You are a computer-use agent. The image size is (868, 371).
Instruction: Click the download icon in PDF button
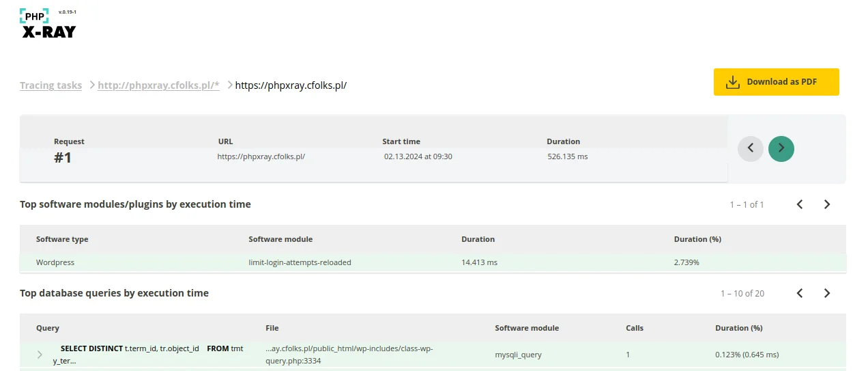tap(732, 82)
